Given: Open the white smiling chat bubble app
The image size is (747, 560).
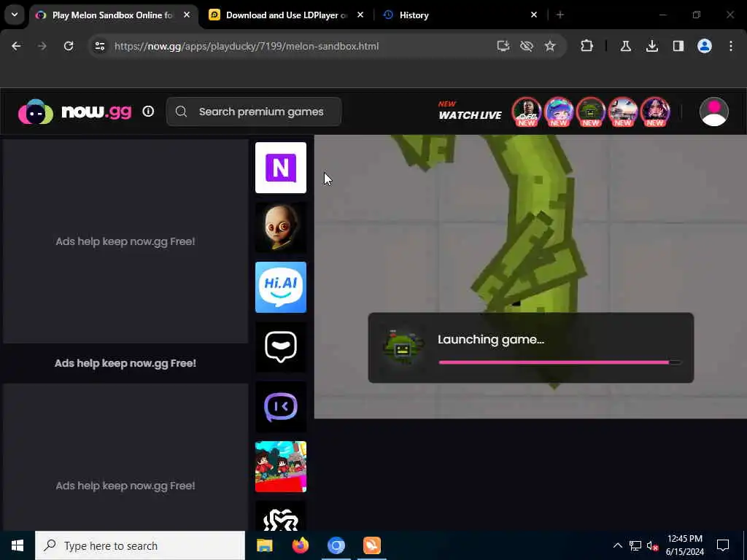Looking at the screenshot, I should tap(281, 347).
